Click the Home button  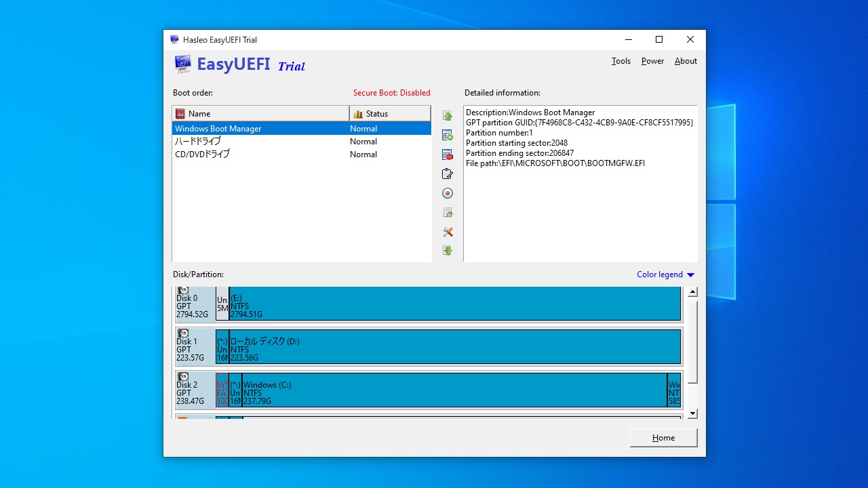point(663,438)
